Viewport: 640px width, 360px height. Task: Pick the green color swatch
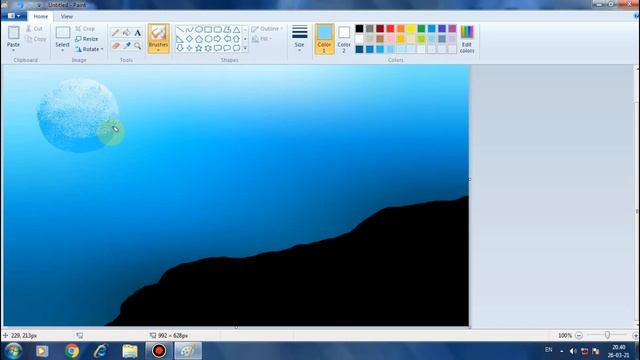click(421, 29)
